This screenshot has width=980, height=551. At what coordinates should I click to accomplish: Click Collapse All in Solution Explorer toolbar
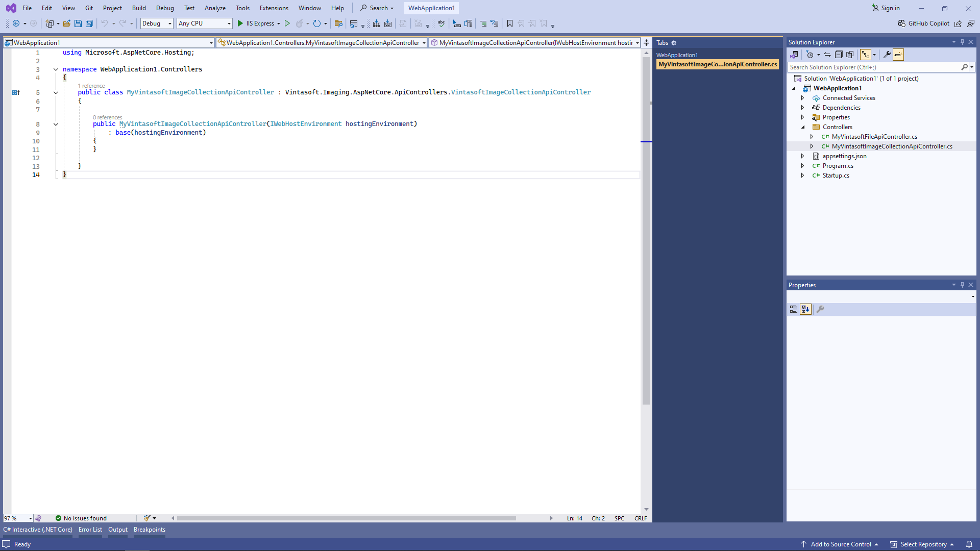tap(839, 55)
